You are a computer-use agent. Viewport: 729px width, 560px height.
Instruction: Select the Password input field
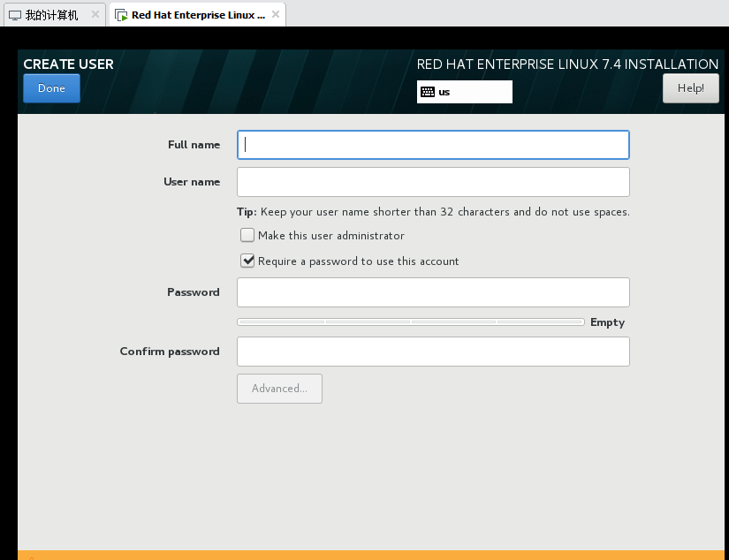tap(433, 292)
